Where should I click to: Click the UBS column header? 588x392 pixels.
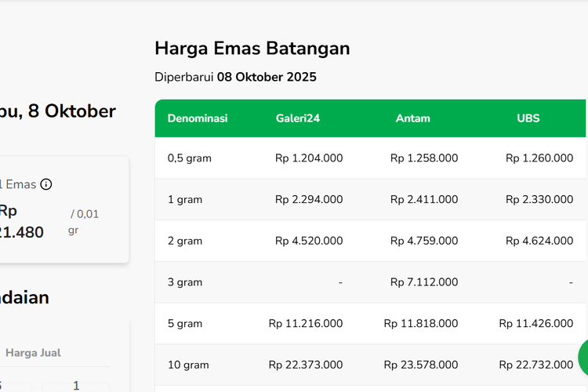pos(528,118)
